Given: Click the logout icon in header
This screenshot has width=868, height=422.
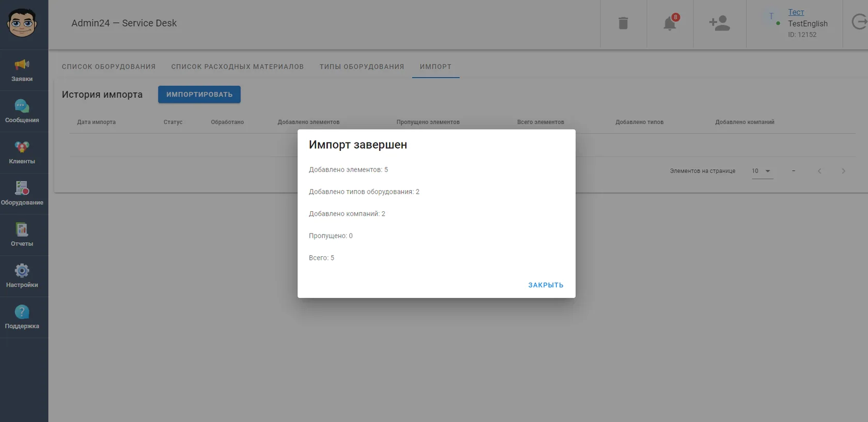Looking at the screenshot, I should (859, 22).
